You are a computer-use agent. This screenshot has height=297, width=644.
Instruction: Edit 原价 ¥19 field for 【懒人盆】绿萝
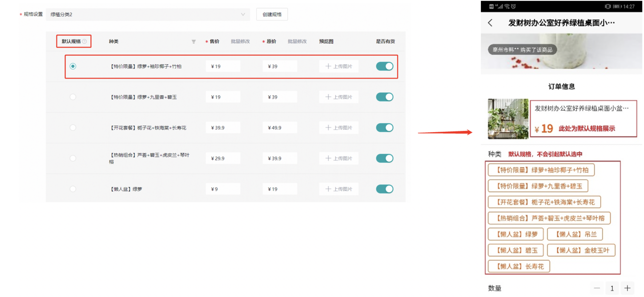coord(280,189)
